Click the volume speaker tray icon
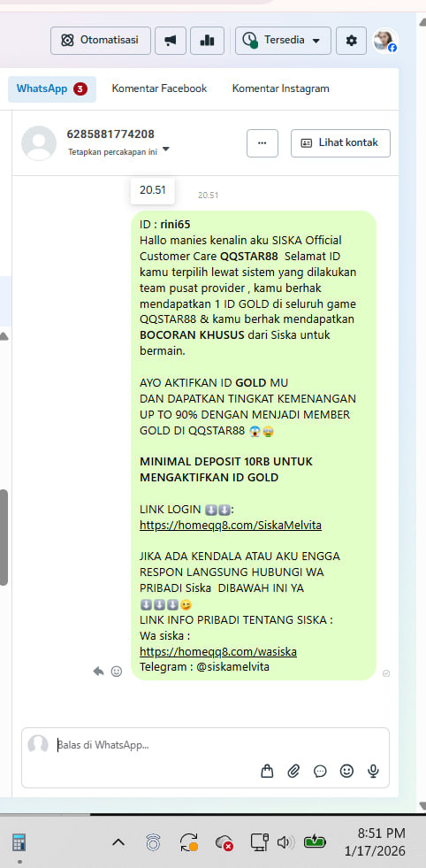Screen dimensions: 426x868 285,842
